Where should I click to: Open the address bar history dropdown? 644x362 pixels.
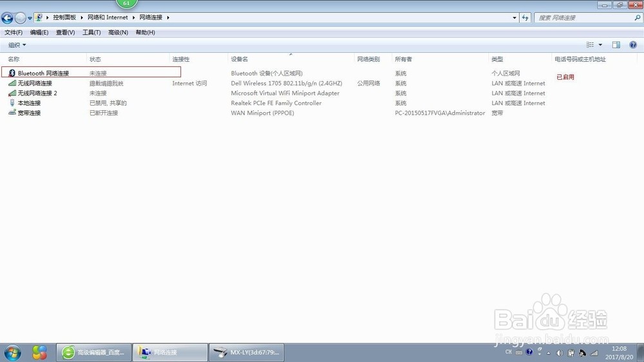click(x=514, y=17)
